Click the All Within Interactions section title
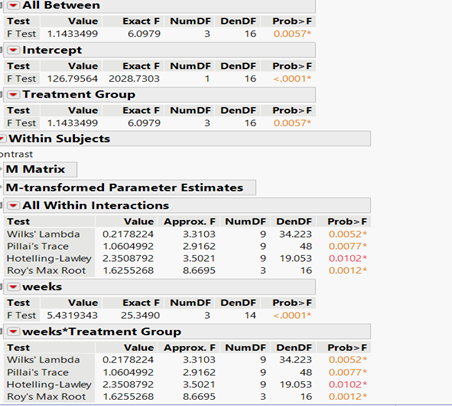The height and width of the screenshot is (406, 452). point(96,206)
